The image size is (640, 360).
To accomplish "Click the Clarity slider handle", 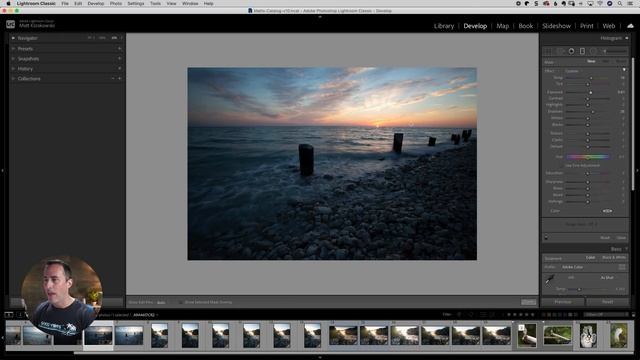I will pos(588,140).
